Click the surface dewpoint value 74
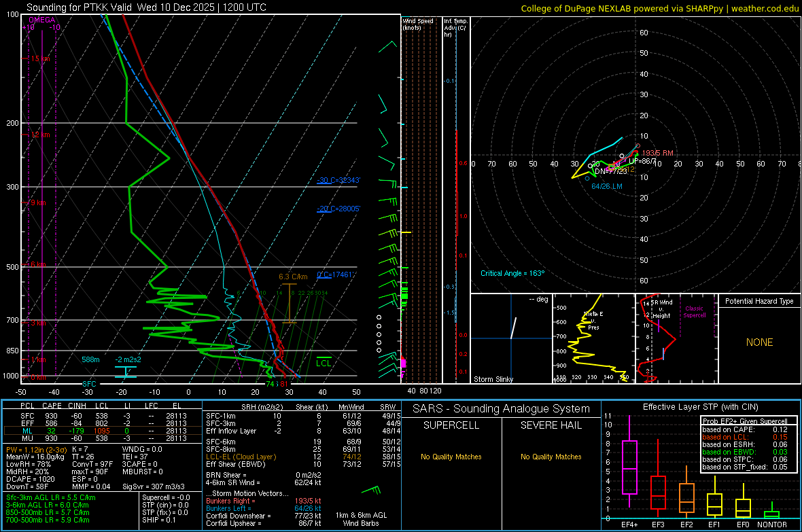Screen dimensions: 802x532 [270, 384]
